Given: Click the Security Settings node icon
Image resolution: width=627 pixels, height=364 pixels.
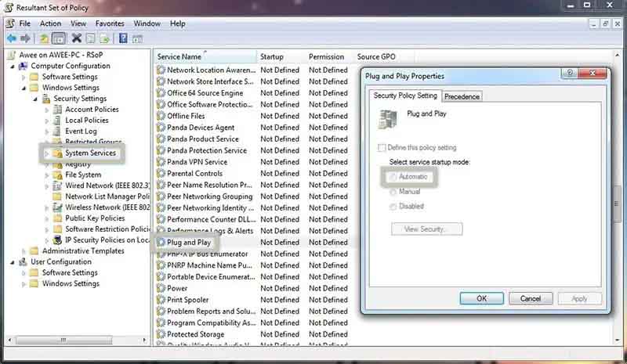Looking at the screenshot, I should (x=46, y=99).
